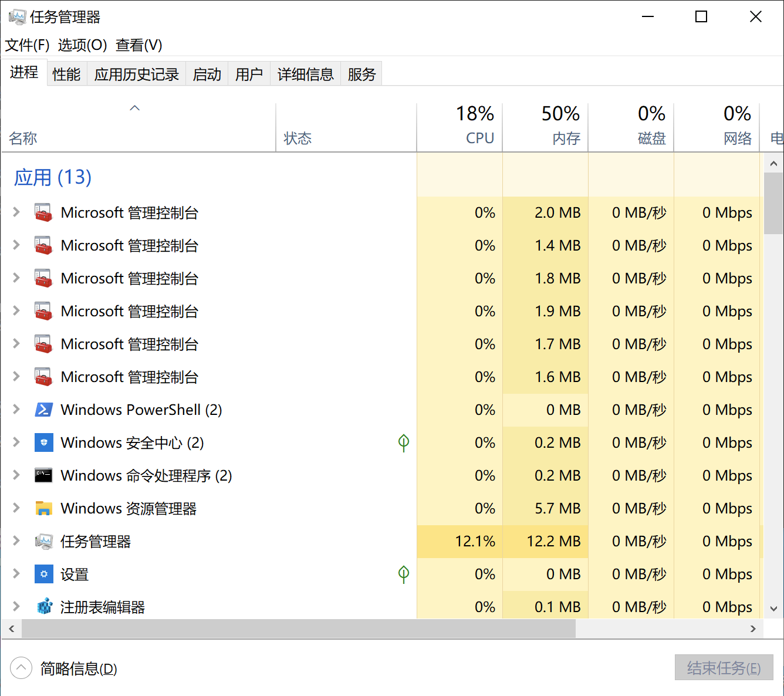Click the 12.2 MB memory cell
The width and height of the screenshot is (784, 696).
coord(545,541)
